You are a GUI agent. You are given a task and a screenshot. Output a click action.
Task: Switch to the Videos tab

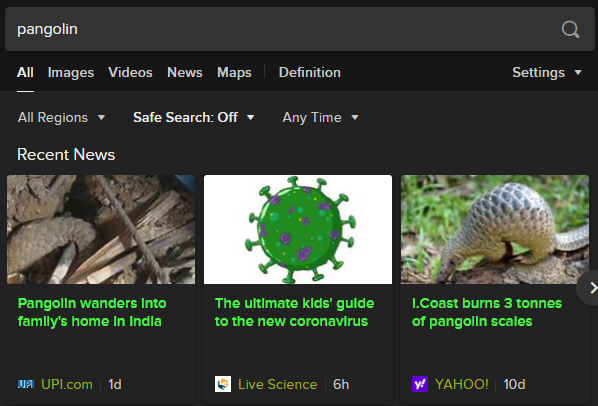130,72
